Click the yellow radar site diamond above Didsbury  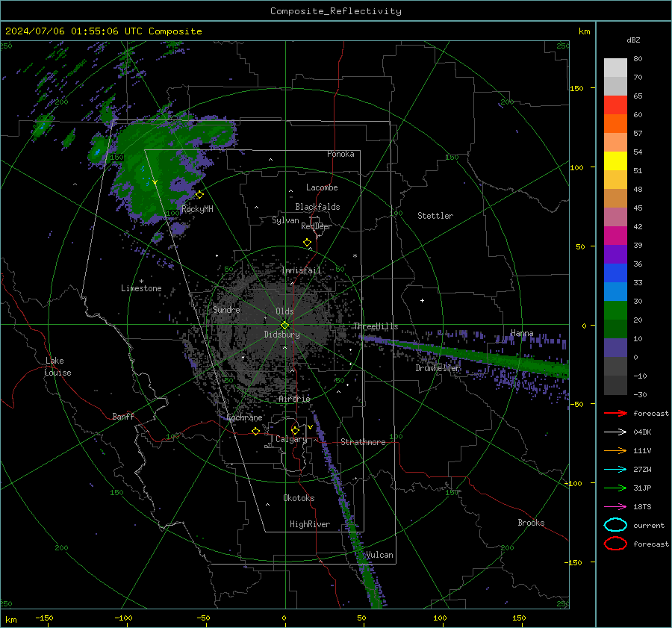click(284, 326)
